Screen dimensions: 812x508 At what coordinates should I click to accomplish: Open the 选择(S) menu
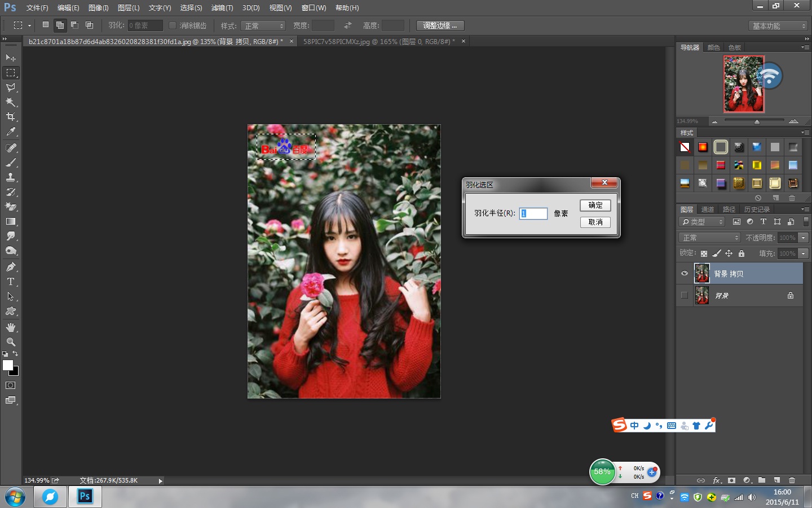[x=191, y=8]
